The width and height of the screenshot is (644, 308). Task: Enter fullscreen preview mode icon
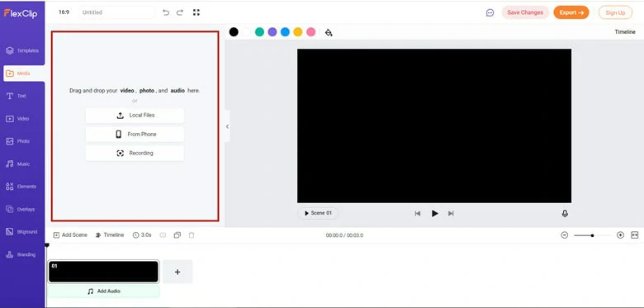[x=197, y=12]
